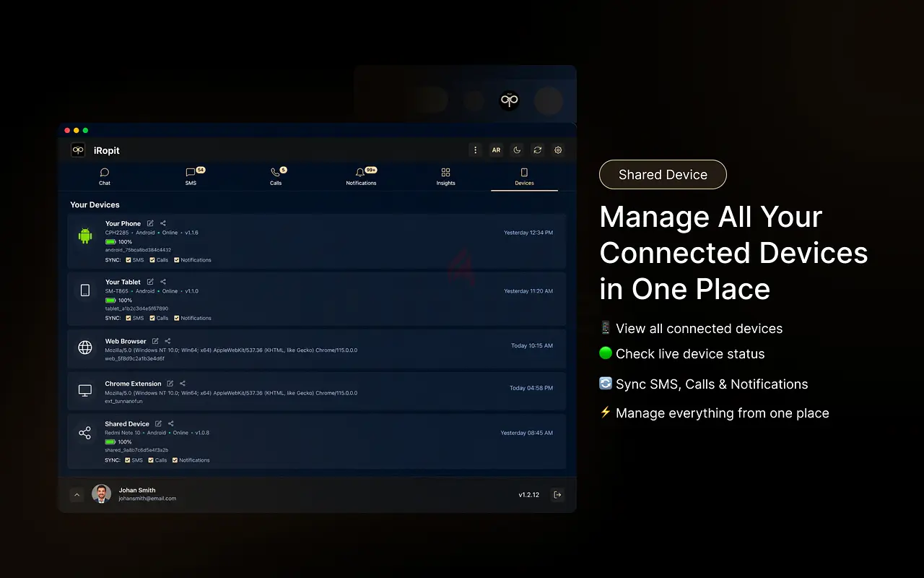The height and width of the screenshot is (578, 924).
Task: Share Your Tablet device icon
Action: pos(163,282)
